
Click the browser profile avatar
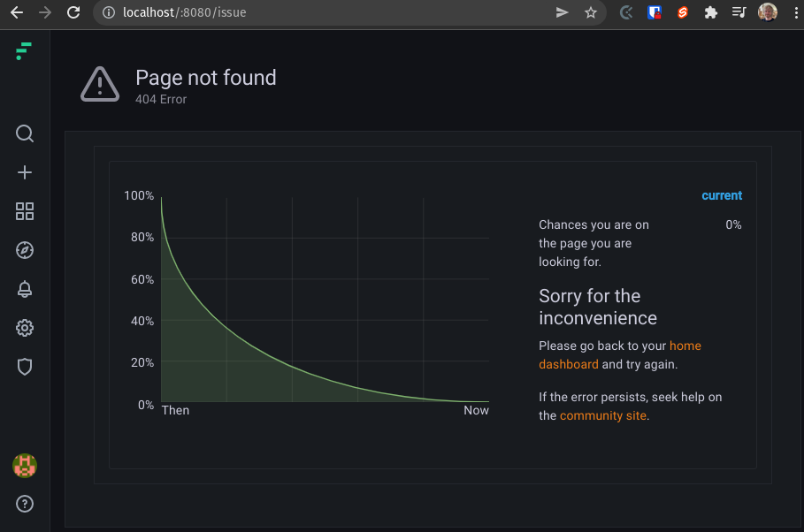point(766,13)
